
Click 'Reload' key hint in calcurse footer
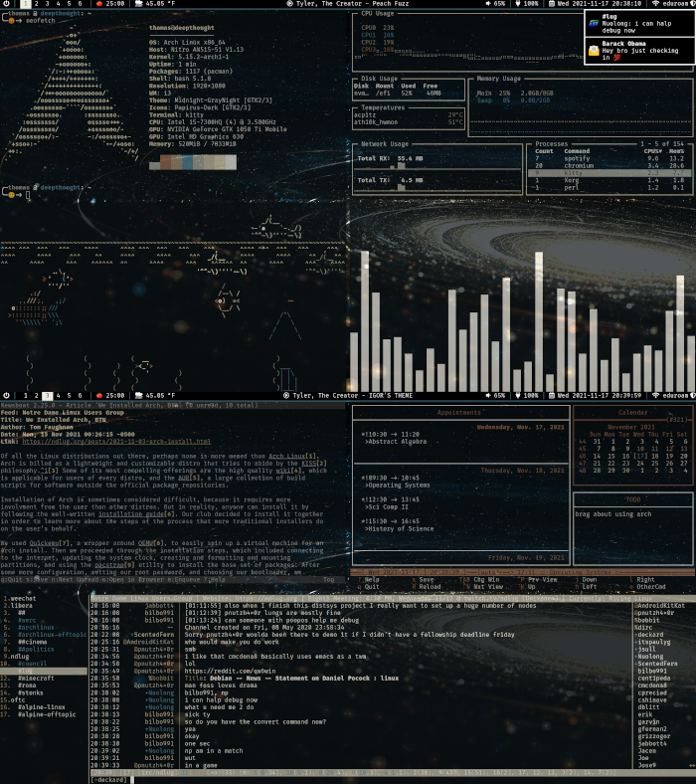pyautogui.click(x=430, y=586)
